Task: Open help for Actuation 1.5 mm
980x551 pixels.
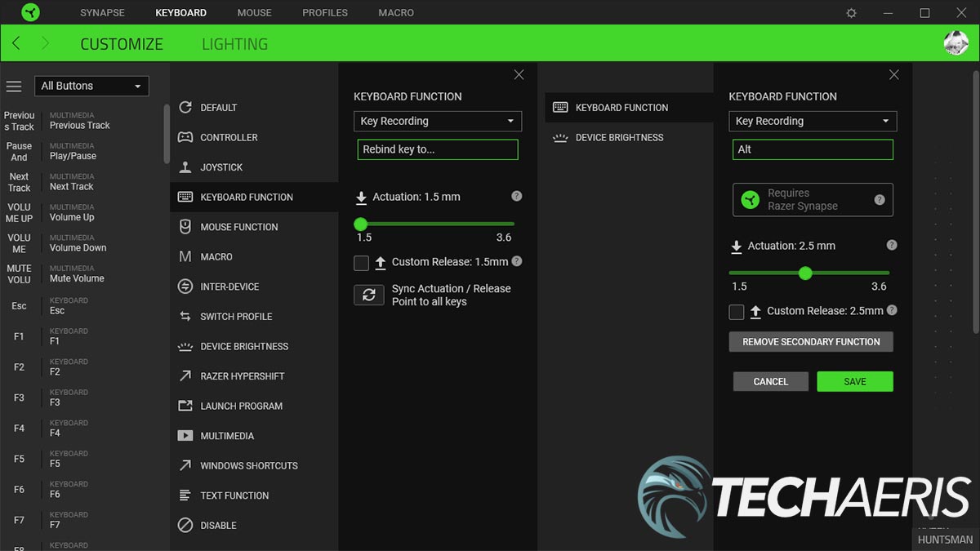Action: [516, 196]
